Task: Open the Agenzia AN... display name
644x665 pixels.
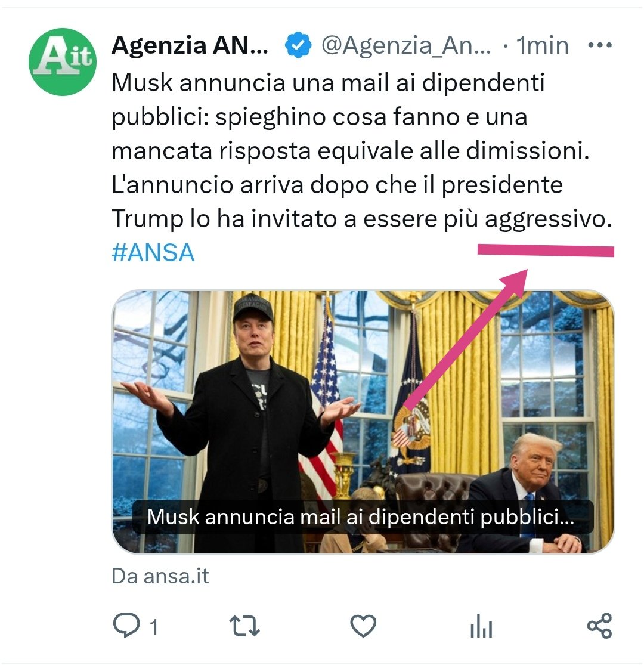Action: [190, 45]
